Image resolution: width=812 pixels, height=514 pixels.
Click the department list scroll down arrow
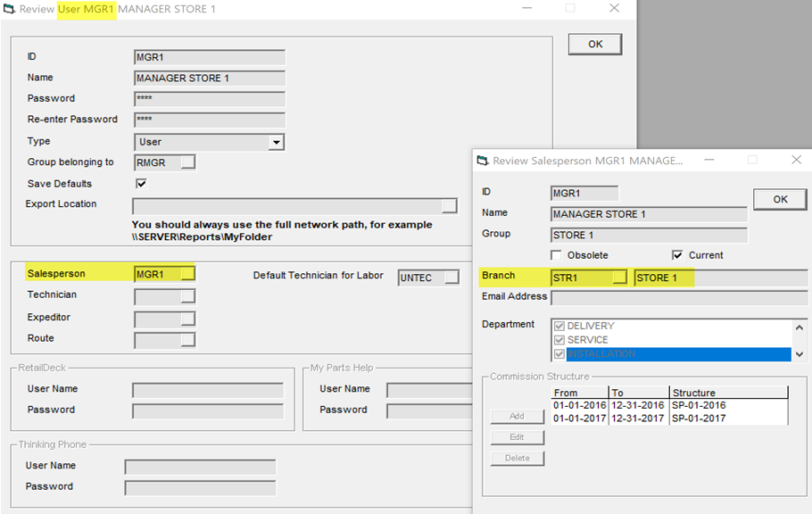coord(799,354)
